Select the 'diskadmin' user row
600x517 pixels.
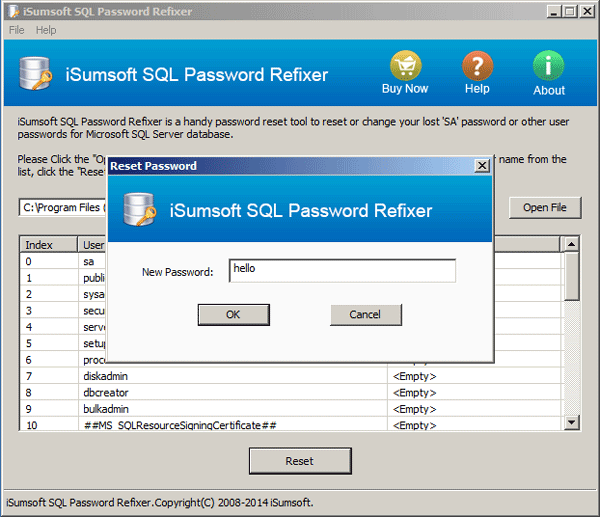[291, 376]
